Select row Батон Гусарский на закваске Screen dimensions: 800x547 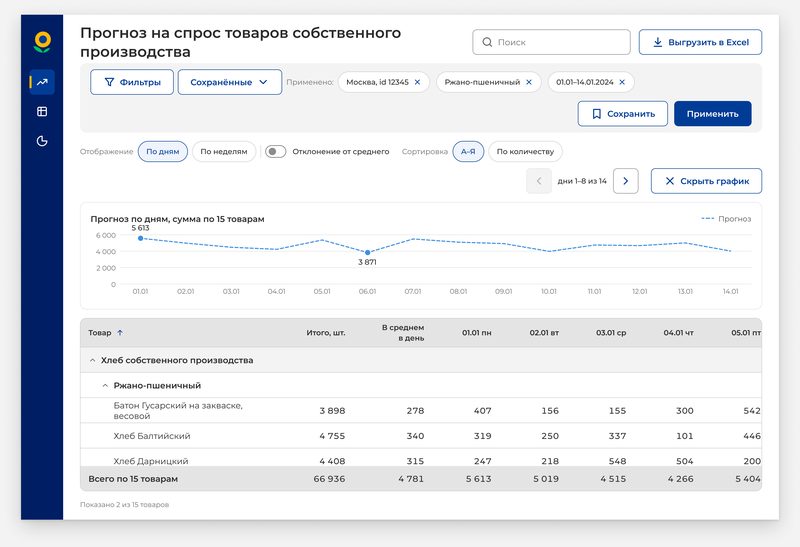pyautogui.click(x=421, y=411)
